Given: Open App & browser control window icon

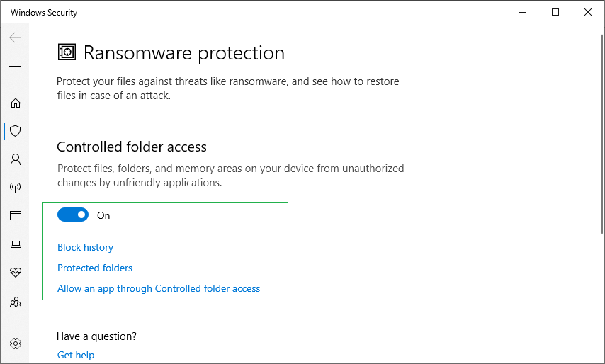Looking at the screenshot, I should (x=16, y=215).
